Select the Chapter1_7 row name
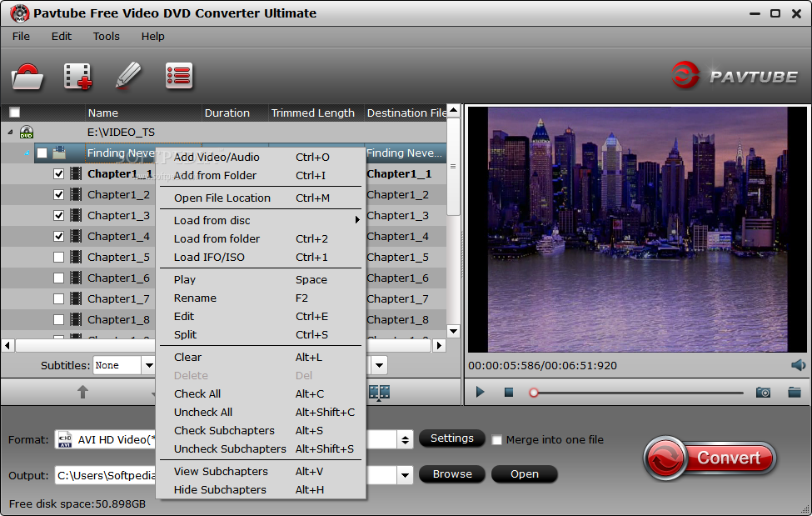Viewport: 812px width, 516px height. [x=118, y=298]
